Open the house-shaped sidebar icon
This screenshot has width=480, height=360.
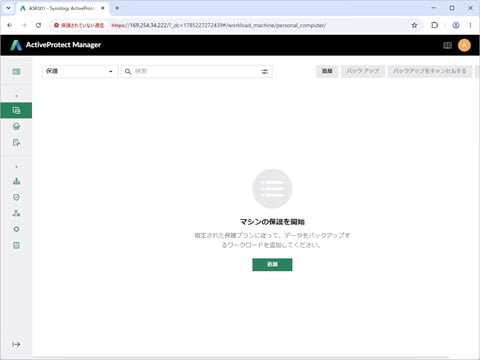pos(16,126)
